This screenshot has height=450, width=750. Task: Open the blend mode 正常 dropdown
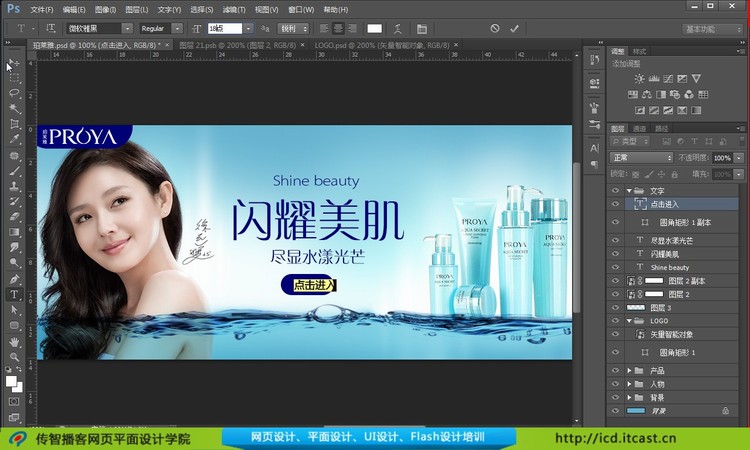[641, 158]
